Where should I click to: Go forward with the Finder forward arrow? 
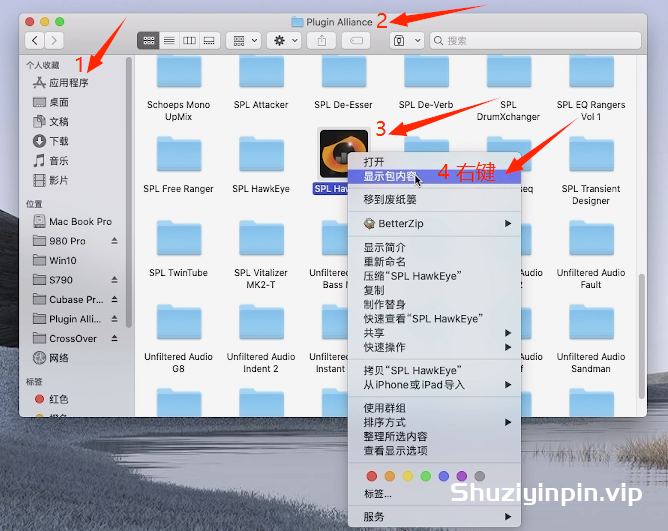pyautogui.click(x=54, y=40)
